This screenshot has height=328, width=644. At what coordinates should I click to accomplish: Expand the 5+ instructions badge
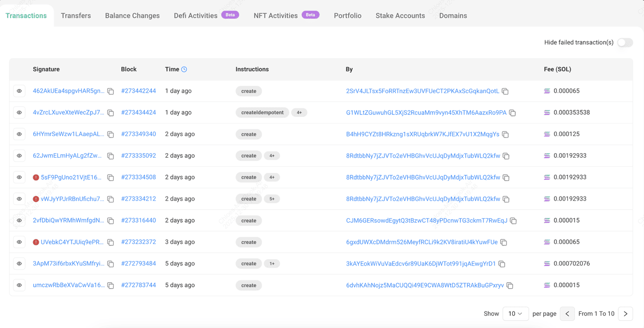pyautogui.click(x=272, y=199)
